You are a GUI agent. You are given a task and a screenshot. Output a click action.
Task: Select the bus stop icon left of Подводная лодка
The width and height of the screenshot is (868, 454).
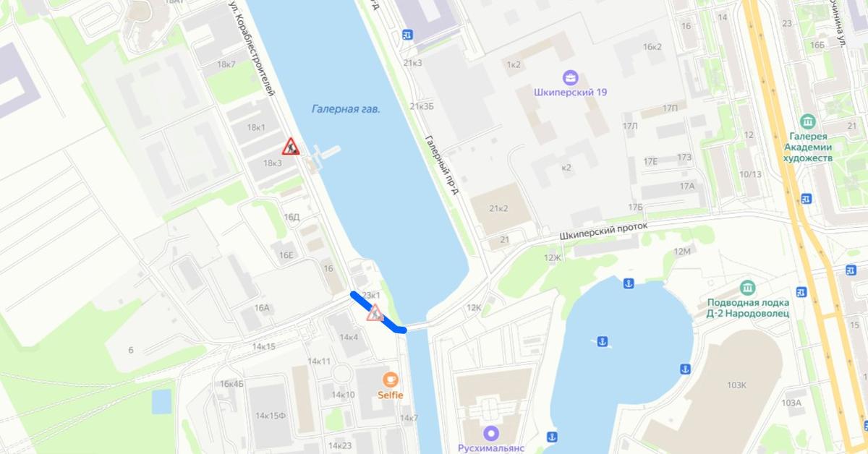coord(801,291)
